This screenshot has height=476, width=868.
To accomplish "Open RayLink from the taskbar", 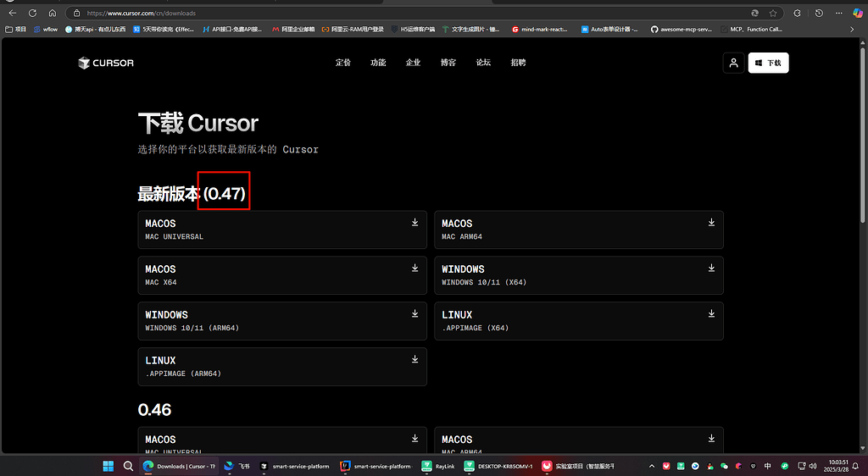I will [438, 466].
